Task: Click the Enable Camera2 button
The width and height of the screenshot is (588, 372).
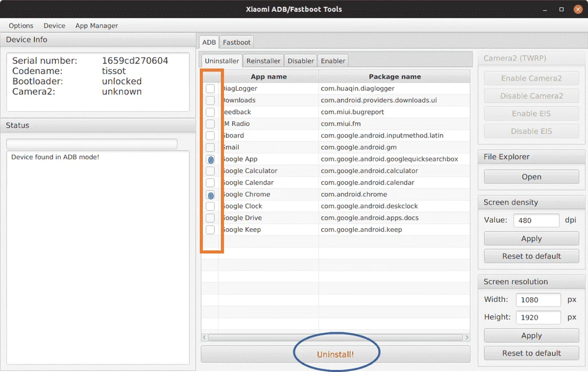Action: coord(531,78)
